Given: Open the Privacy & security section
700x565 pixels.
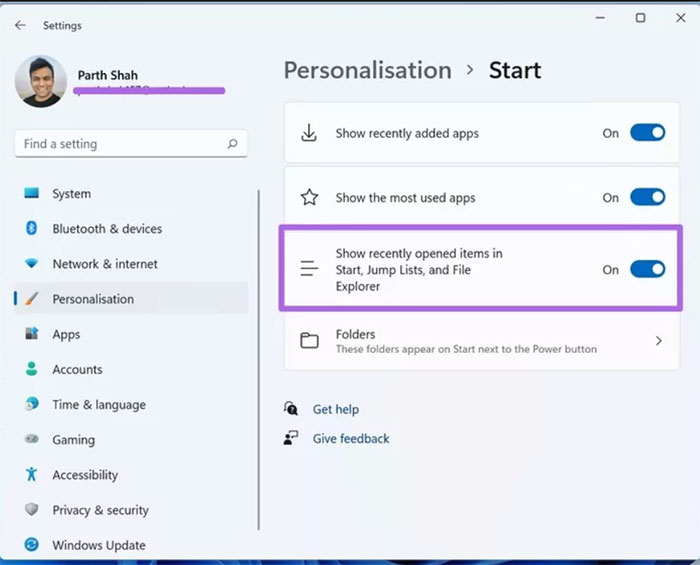Looking at the screenshot, I should 100,510.
